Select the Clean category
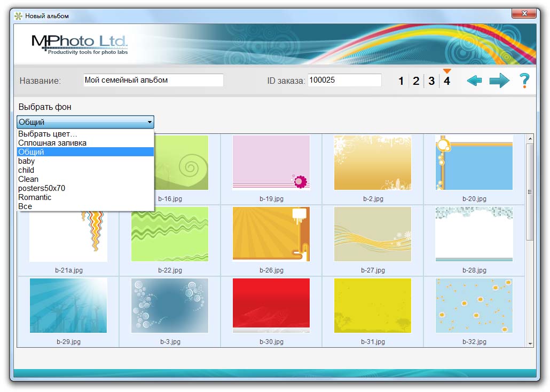Image resolution: width=550 pixels, height=392 pixels. [x=85, y=179]
